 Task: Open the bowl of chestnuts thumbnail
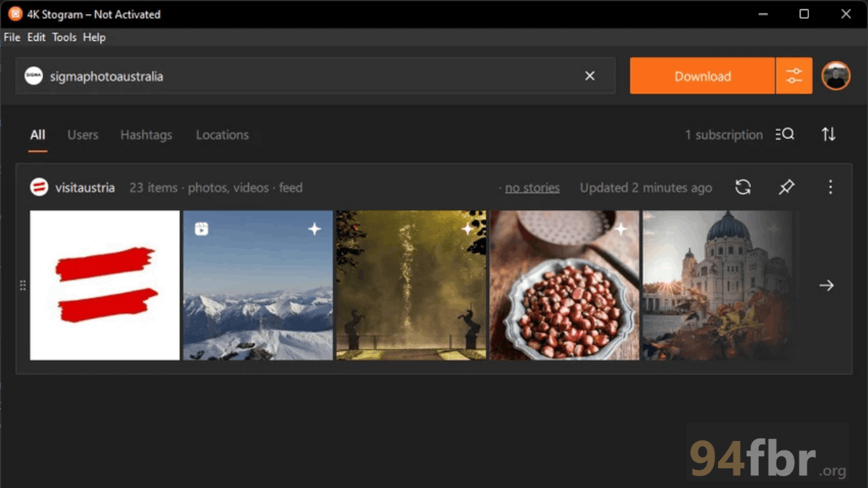pyautogui.click(x=564, y=285)
